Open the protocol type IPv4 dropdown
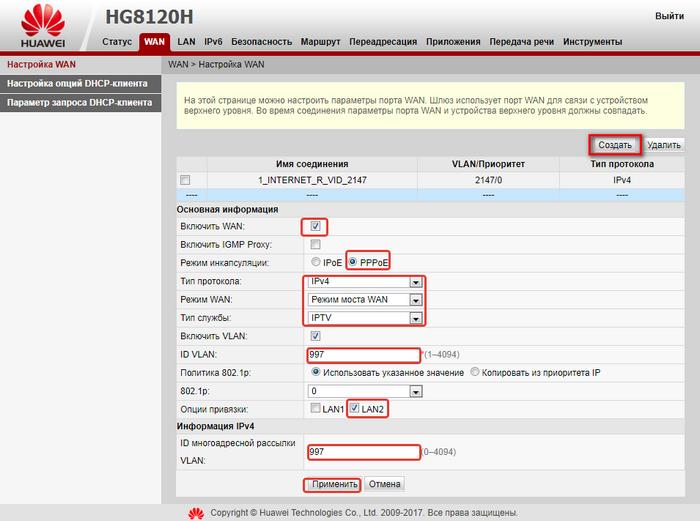The image size is (700, 521). click(366, 281)
